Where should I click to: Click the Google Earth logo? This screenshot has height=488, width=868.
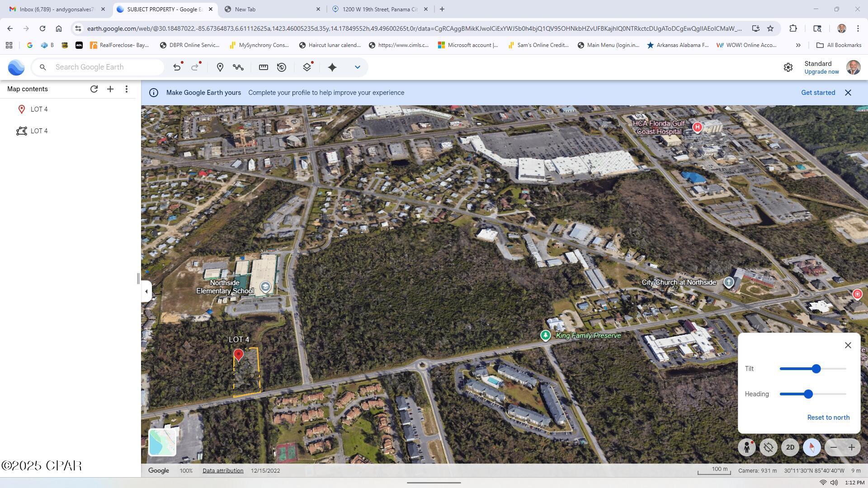coord(16,67)
